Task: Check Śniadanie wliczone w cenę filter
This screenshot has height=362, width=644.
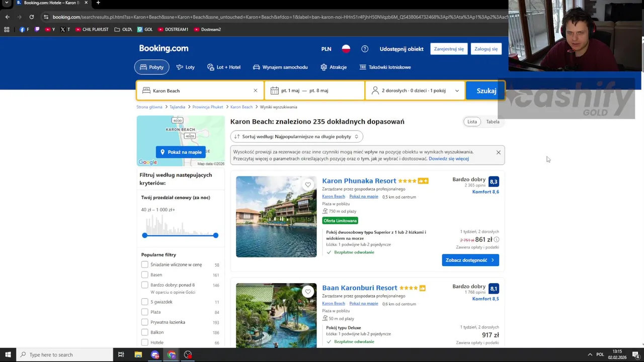Action: click(x=145, y=264)
